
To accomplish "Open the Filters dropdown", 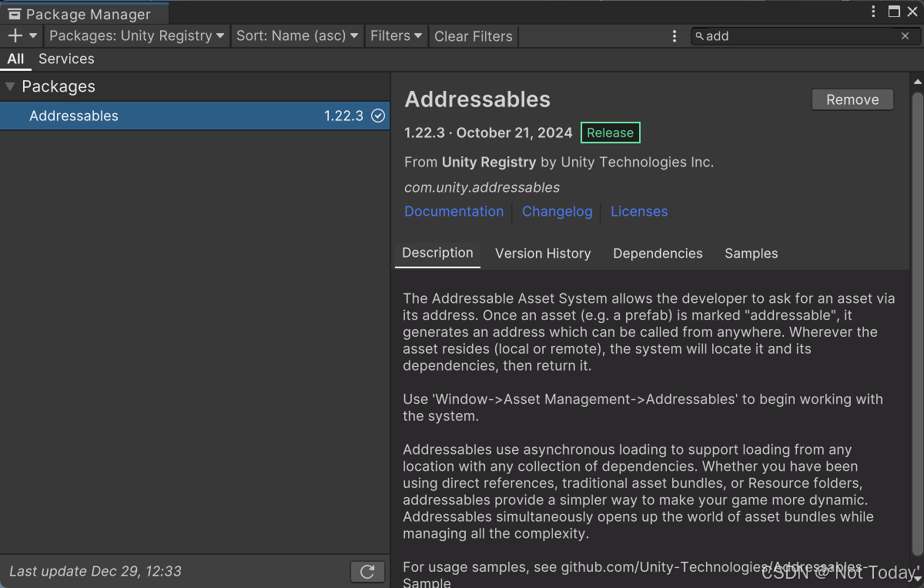I will (396, 35).
